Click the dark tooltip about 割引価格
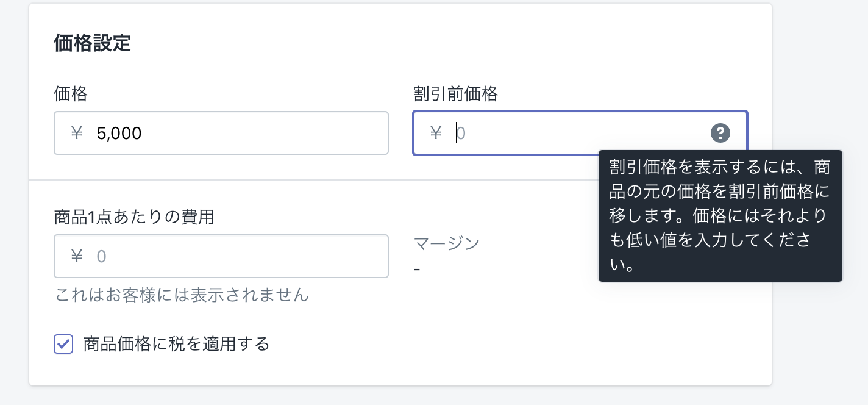This screenshot has height=405, width=868. (x=720, y=216)
